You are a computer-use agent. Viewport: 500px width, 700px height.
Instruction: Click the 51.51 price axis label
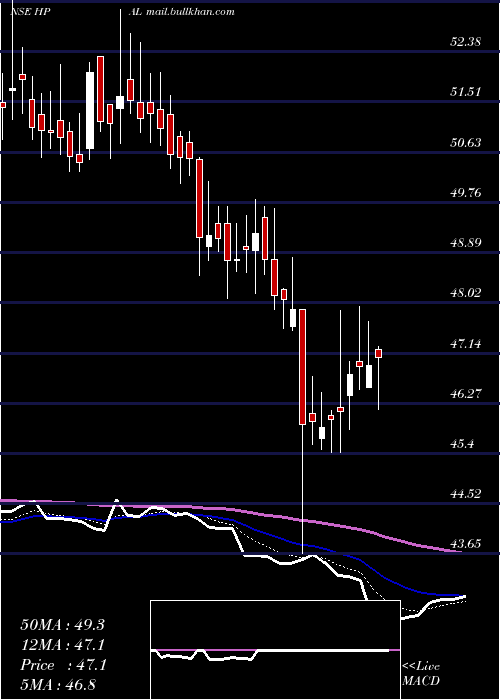[x=465, y=92]
